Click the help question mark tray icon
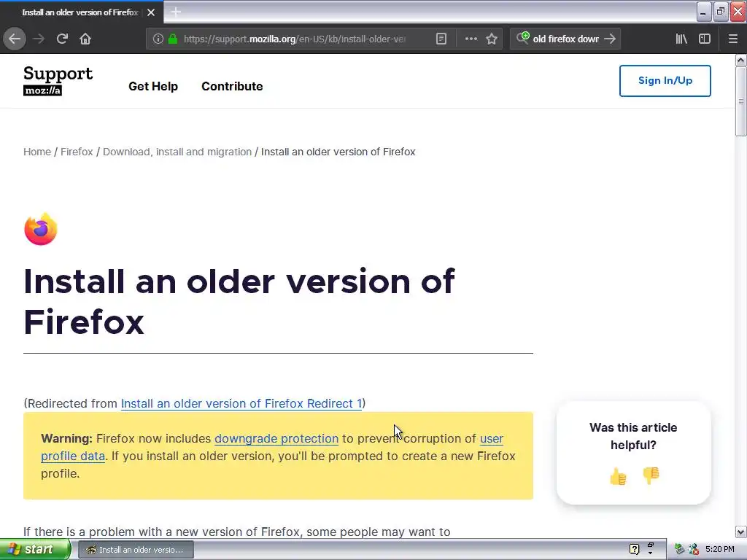 [634, 550]
